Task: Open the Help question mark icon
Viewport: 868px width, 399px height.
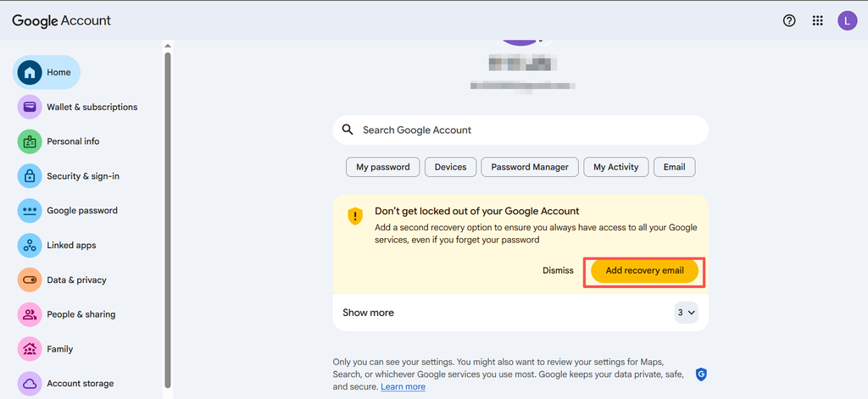Action: (789, 21)
